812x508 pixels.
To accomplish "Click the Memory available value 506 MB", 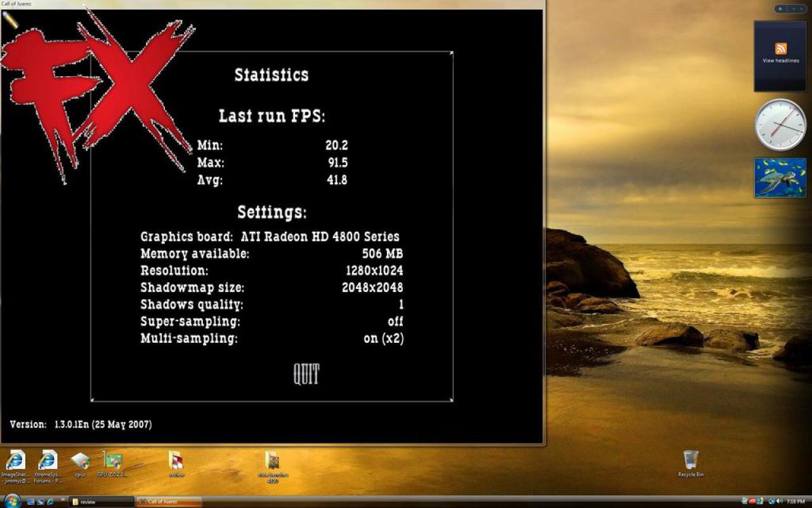I will pos(383,254).
